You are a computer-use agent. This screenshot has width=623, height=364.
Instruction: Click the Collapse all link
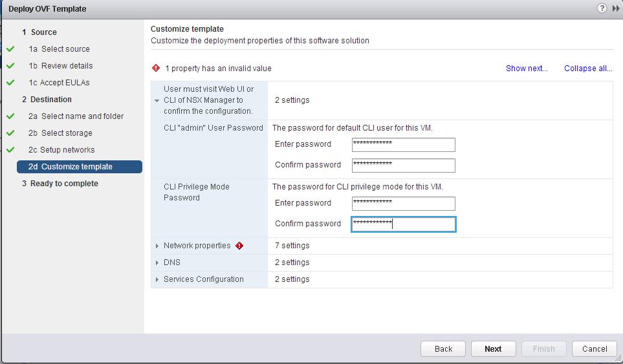(x=588, y=69)
